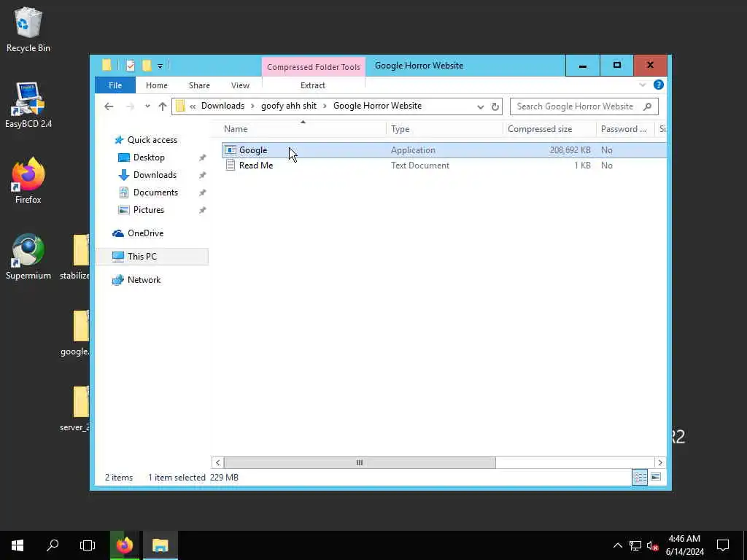Open Firefox desktop shortcut
The width and height of the screenshot is (747, 560).
(28, 181)
